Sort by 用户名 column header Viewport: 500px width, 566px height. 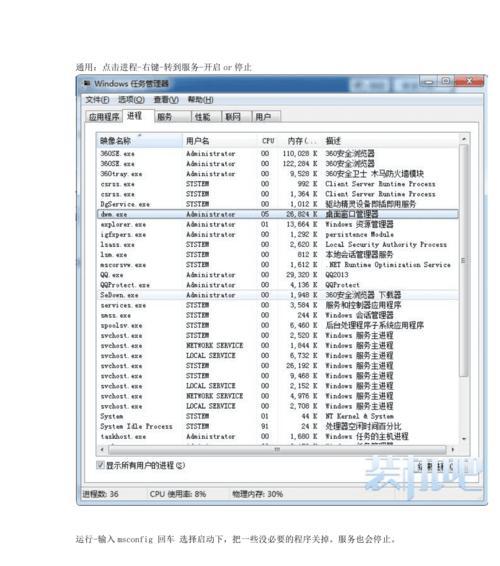pyautogui.click(x=220, y=140)
